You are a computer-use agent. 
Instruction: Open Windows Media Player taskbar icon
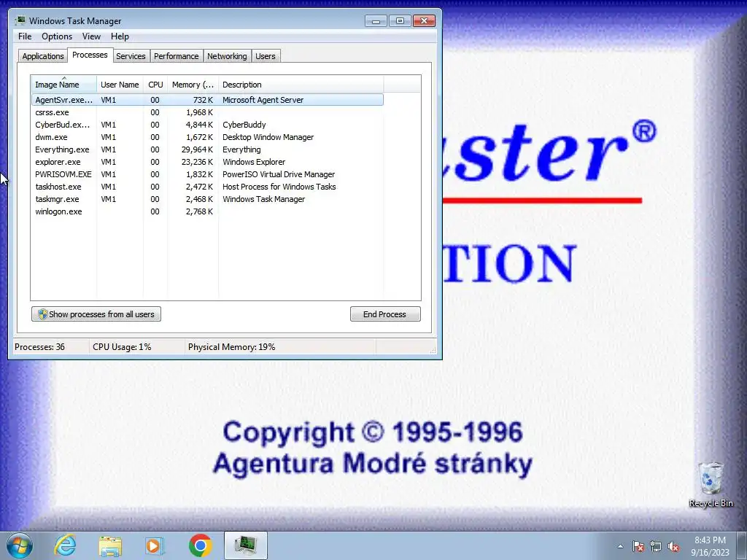(155, 546)
